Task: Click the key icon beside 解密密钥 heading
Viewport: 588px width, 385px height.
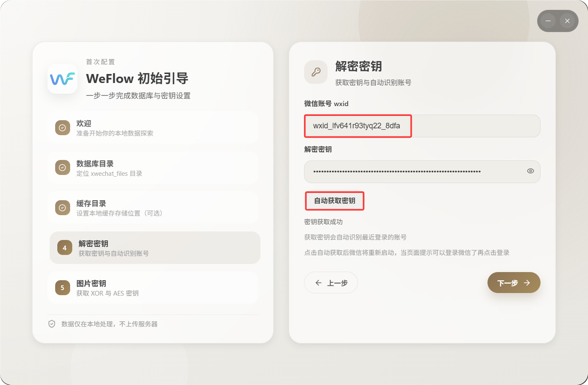Action: [x=316, y=72]
